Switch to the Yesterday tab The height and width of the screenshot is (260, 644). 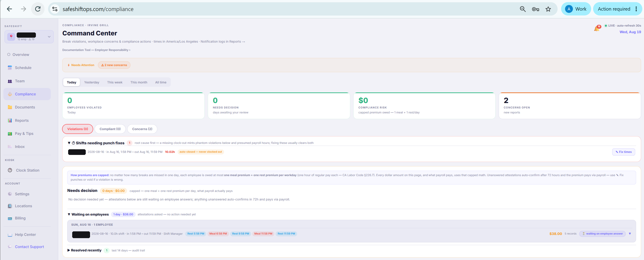(91, 82)
